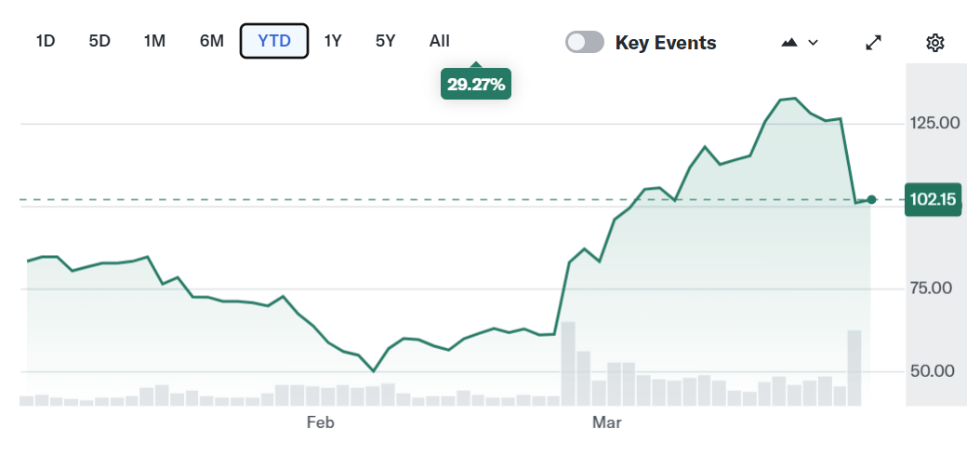Switch to 1M time range
Screen dimensions: 980x456
(x=154, y=41)
